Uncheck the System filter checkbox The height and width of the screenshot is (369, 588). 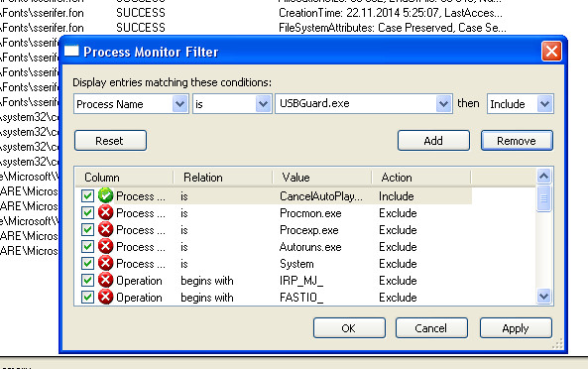point(87,263)
